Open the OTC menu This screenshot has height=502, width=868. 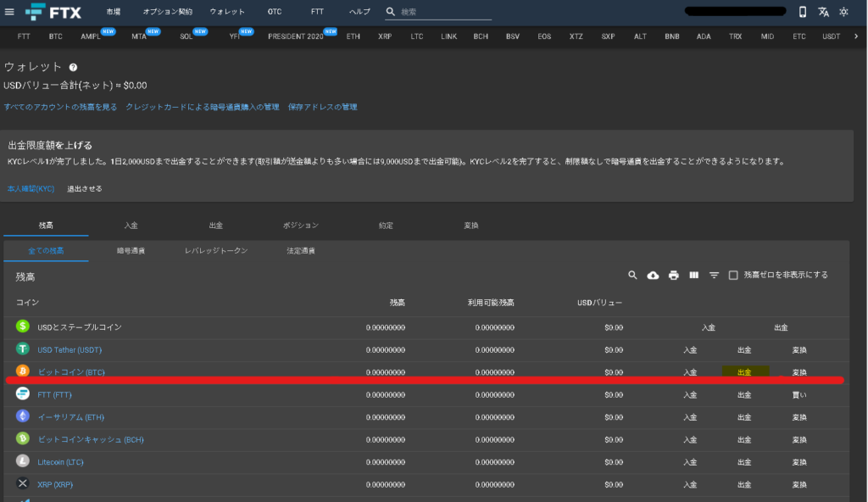point(275,12)
